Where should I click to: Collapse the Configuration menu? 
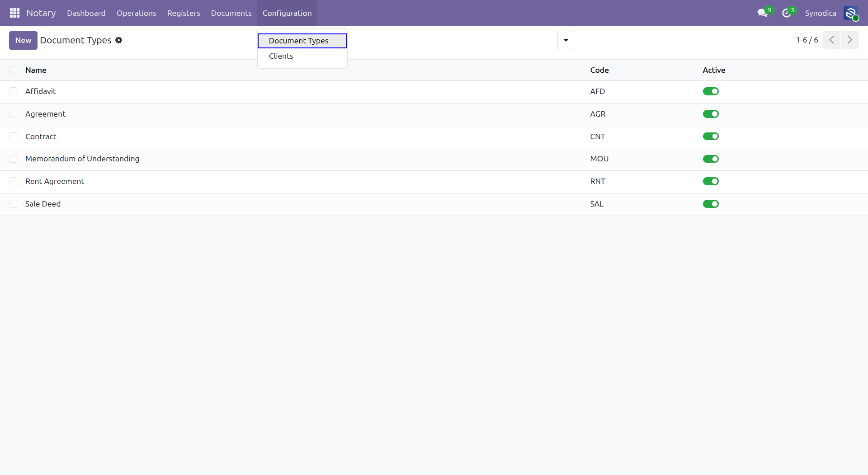(287, 13)
